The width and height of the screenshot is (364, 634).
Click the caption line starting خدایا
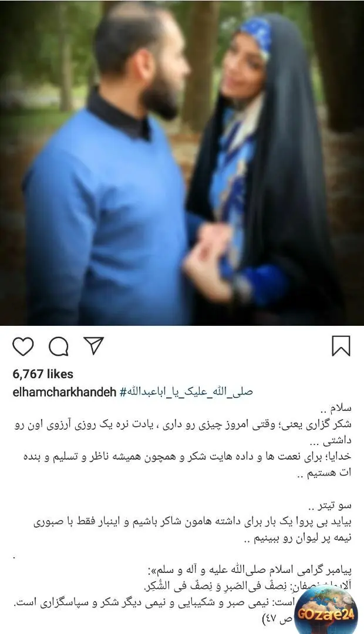click(x=187, y=457)
